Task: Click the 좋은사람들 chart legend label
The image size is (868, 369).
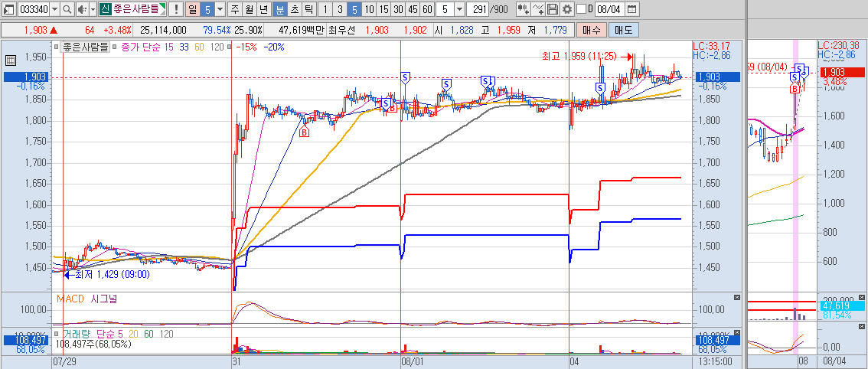Action: coord(85,47)
